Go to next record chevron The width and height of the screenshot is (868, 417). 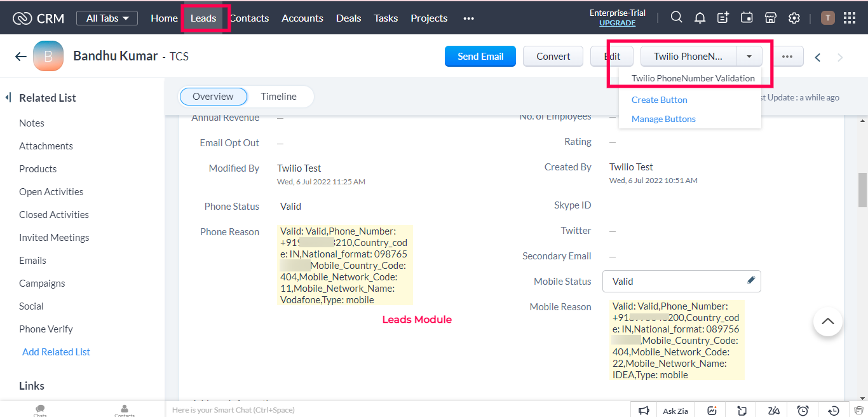pos(840,57)
